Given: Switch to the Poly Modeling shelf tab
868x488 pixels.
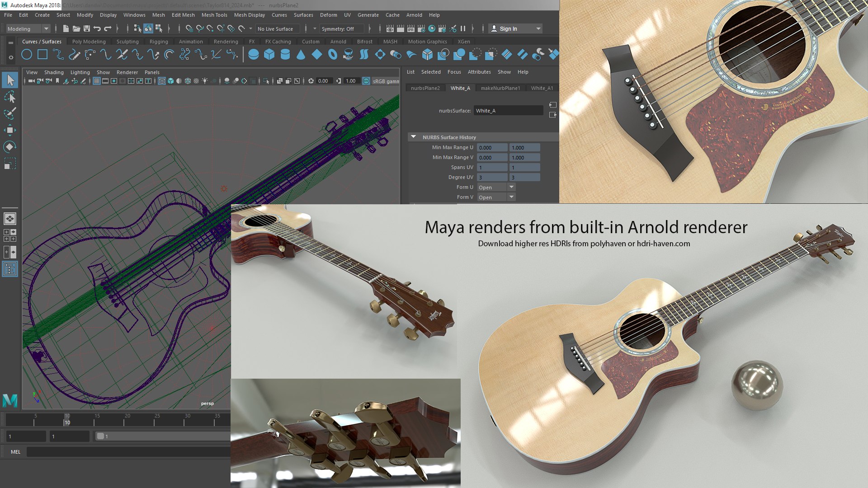Looking at the screenshot, I should (89, 42).
